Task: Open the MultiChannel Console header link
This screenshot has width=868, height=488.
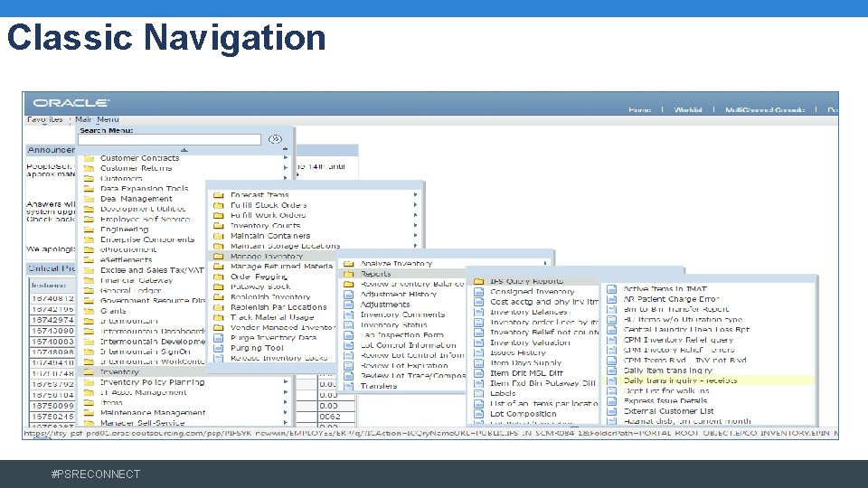Action: coord(765,110)
